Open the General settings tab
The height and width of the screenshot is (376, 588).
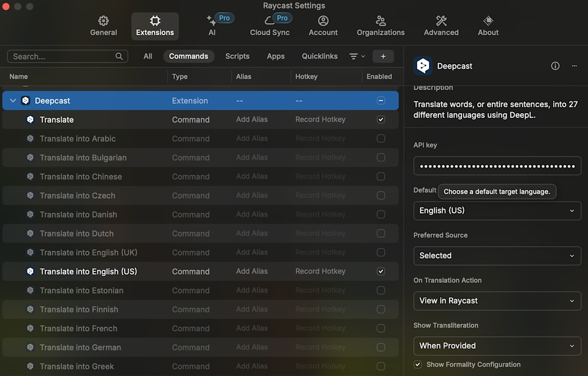(x=103, y=26)
